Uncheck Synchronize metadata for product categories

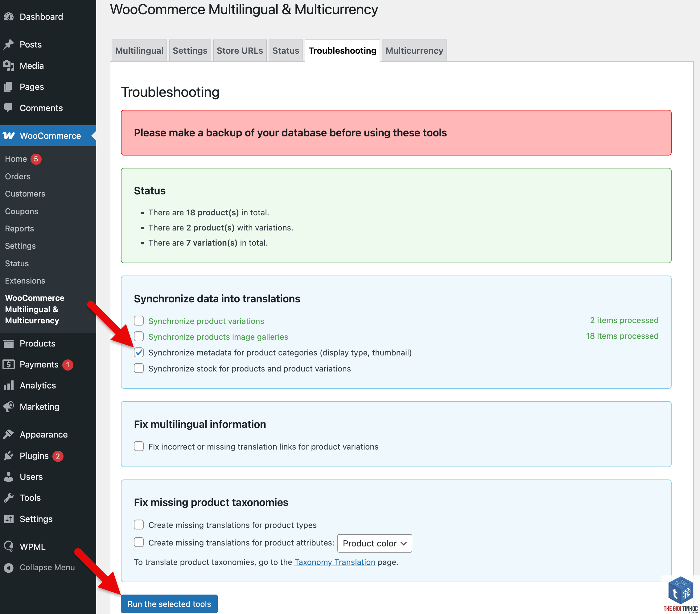pos(139,352)
